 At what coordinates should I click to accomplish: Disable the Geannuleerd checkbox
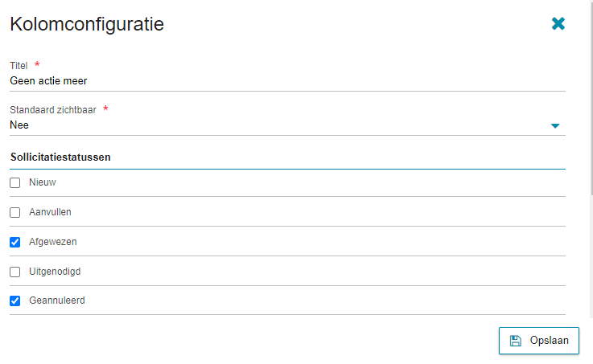(15, 301)
